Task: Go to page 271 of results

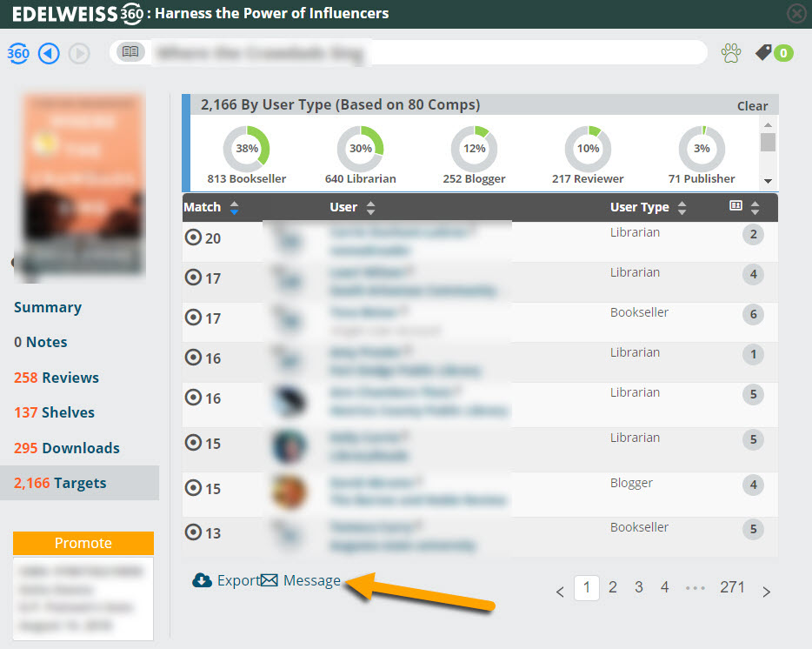Action: tap(732, 587)
